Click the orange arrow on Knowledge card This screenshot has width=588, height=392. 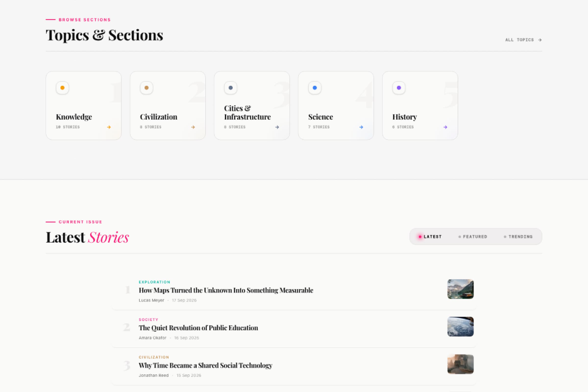109,127
